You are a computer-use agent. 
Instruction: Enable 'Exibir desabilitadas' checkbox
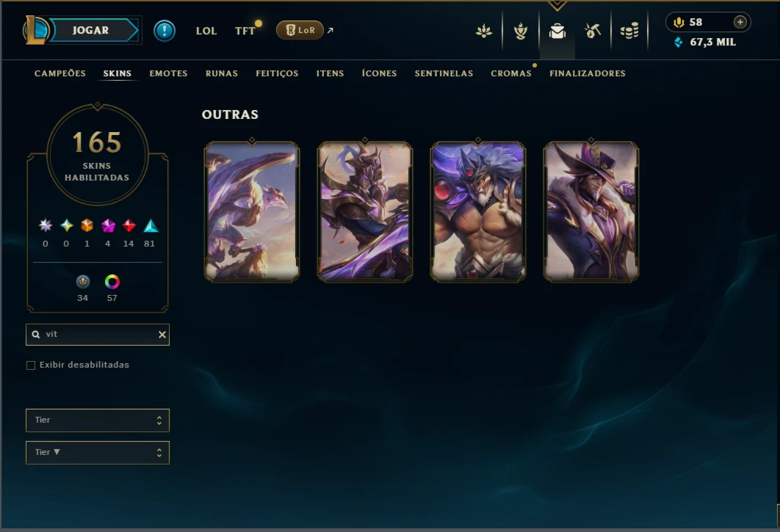tap(31, 365)
